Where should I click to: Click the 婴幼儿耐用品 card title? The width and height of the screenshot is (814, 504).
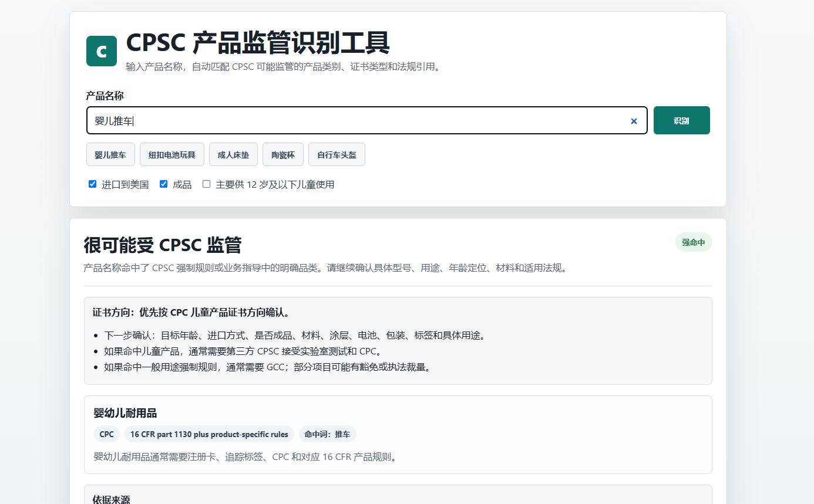pos(125,413)
